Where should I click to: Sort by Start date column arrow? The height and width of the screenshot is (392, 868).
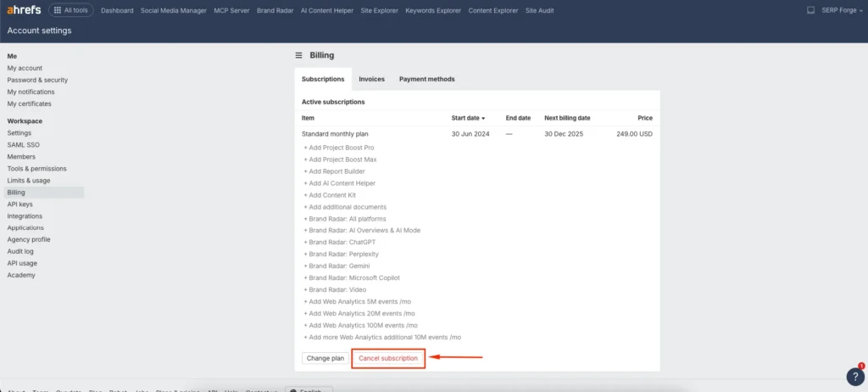(483, 119)
